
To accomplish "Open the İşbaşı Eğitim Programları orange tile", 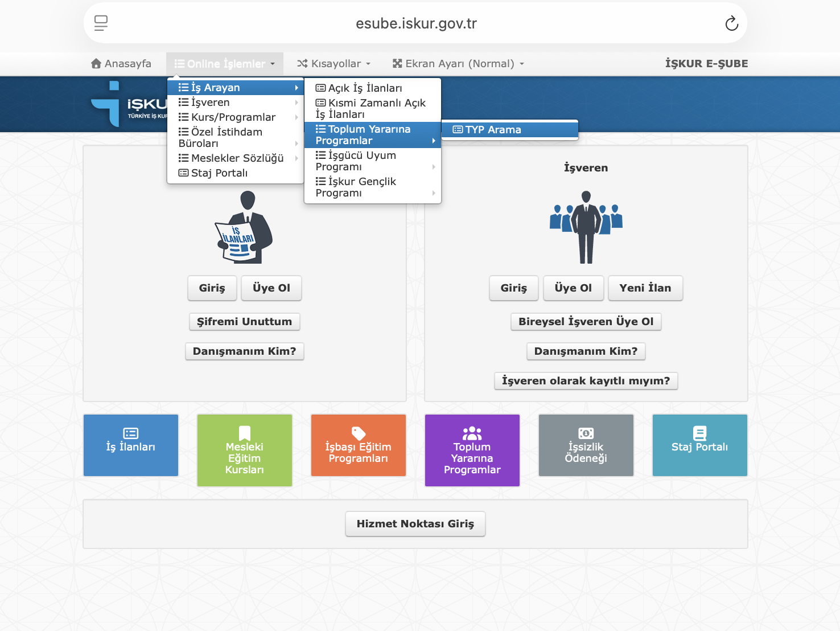I will 359,445.
